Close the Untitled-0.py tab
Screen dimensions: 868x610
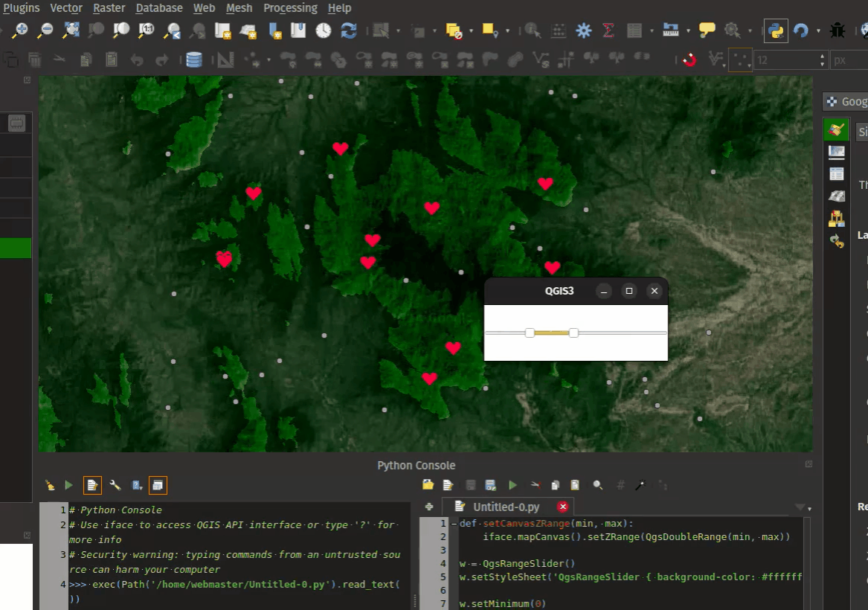(562, 507)
